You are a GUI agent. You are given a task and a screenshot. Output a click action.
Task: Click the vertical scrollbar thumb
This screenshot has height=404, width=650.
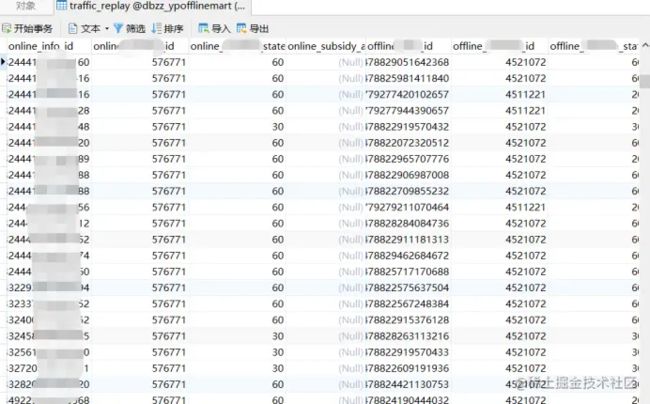click(x=645, y=81)
